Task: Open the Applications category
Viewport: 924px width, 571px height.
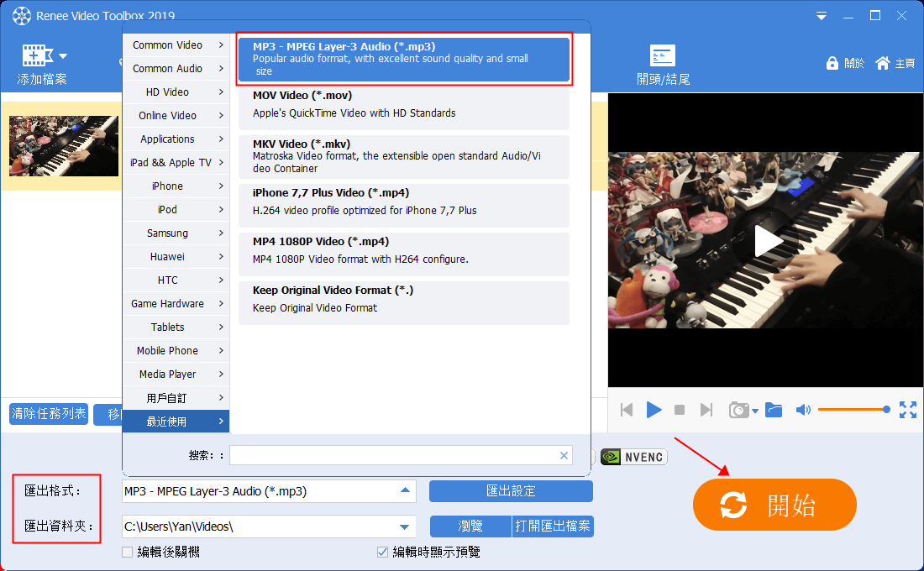Action: click(x=176, y=139)
